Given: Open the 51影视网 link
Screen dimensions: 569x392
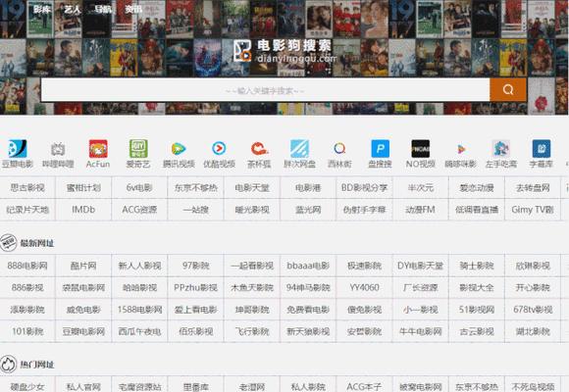Looking at the screenshot, I should 477,310.
